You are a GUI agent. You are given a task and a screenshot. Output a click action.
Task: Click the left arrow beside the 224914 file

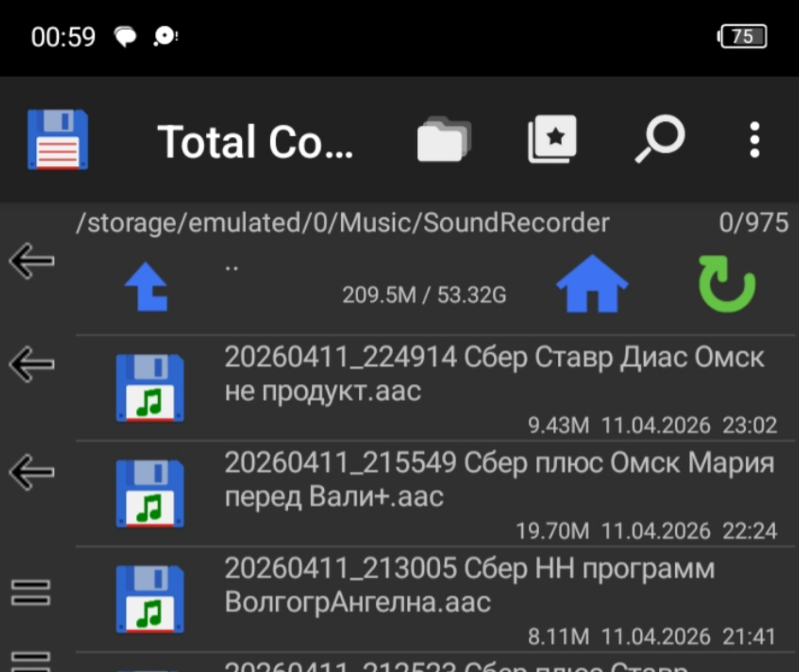[x=32, y=364]
